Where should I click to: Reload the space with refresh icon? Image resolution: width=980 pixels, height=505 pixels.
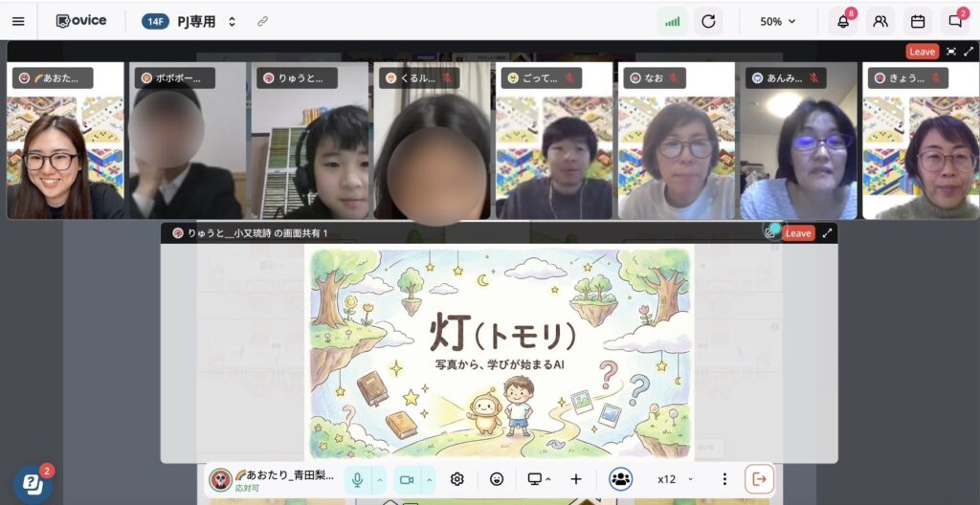click(x=708, y=21)
